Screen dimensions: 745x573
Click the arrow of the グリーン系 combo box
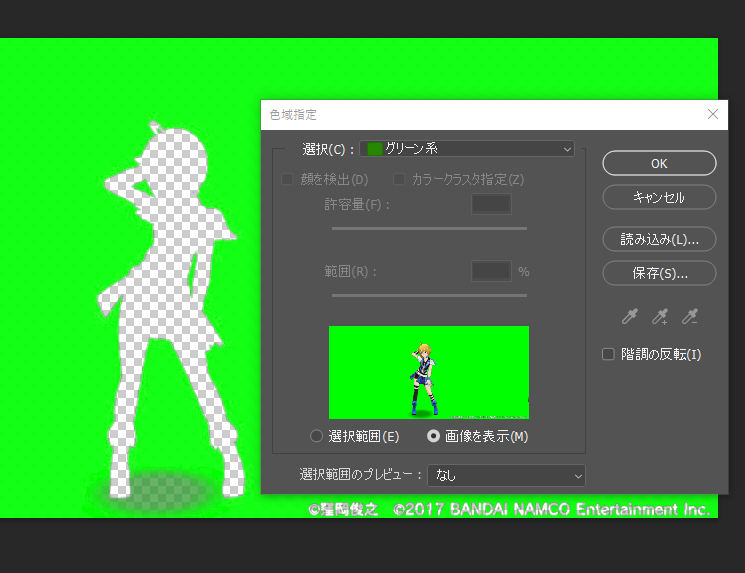[x=567, y=149]
